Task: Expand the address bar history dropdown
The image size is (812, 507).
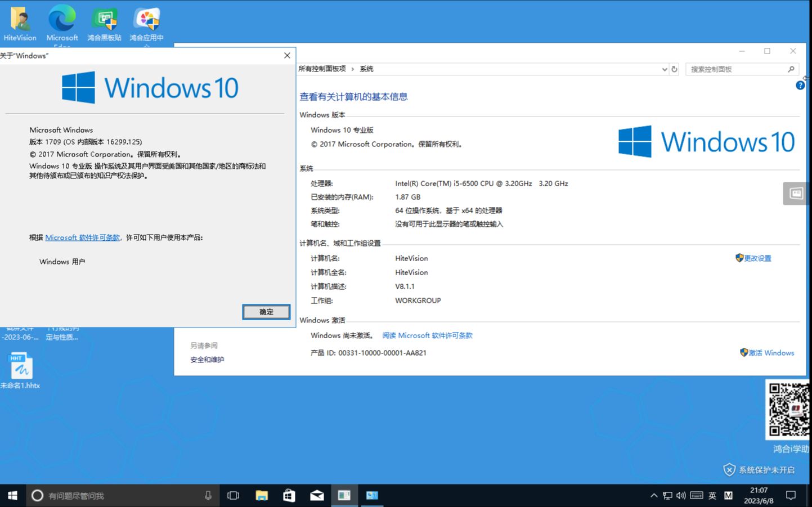Action: [x=665, y=69]
